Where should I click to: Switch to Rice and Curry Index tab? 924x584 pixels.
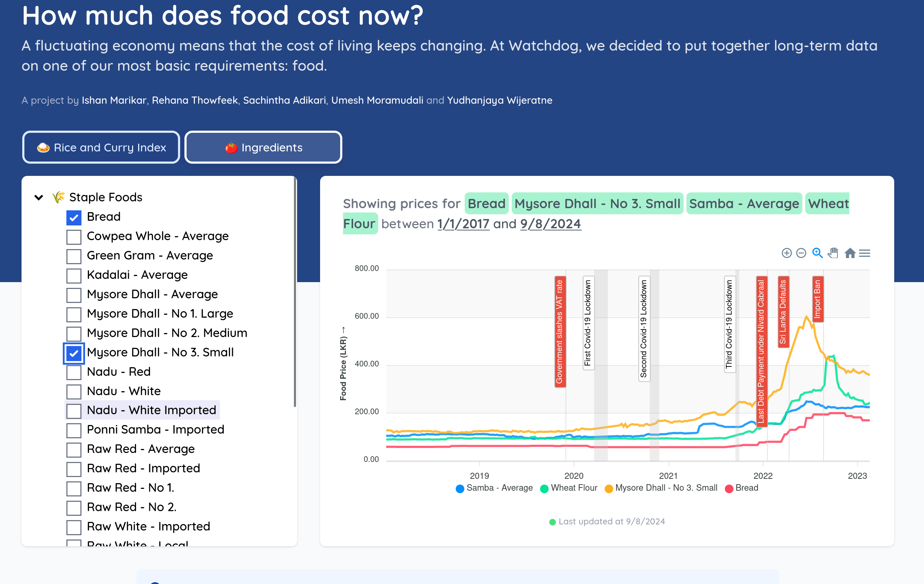pyautogui.click(x=101, y=148)
